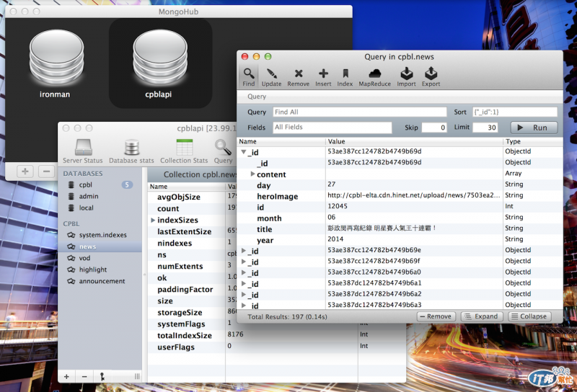Open Collection Stats in cpblapi window
Image resolution: width=577 pixels, height=392 pixels.
pyautogui.click(x=184, y=151)
